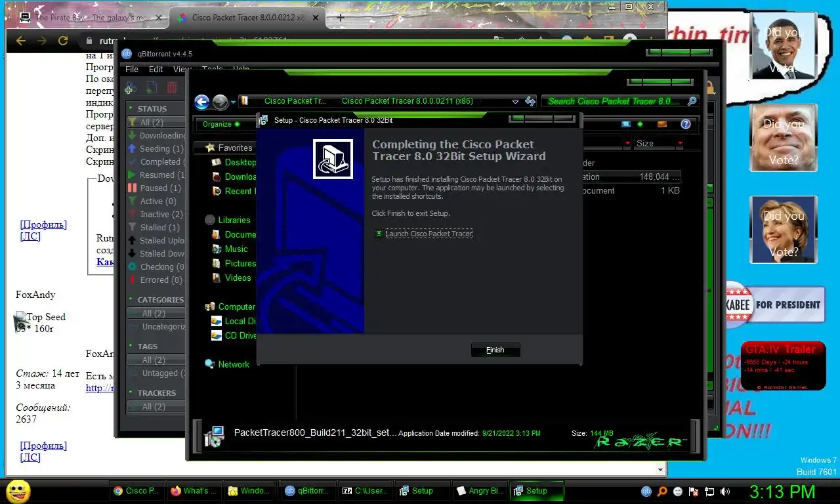Filter qBittorrent by Paused (1)
The width and height of the screenshot is (840, 504).
point(156,188)
